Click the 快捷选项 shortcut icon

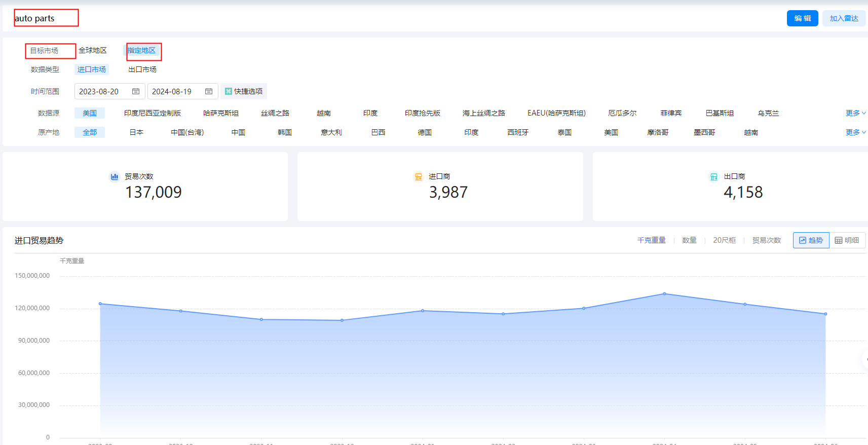(x=229, y=91)
